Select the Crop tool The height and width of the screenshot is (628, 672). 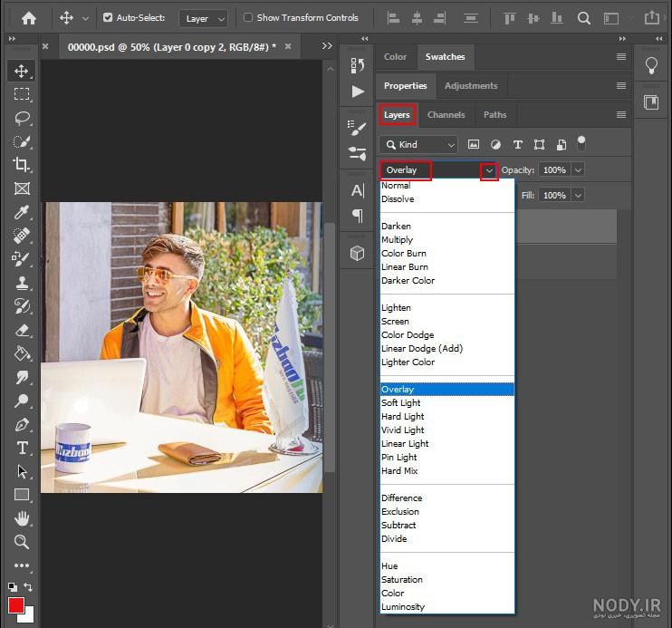pyautogui.click(x=22, y=165)
